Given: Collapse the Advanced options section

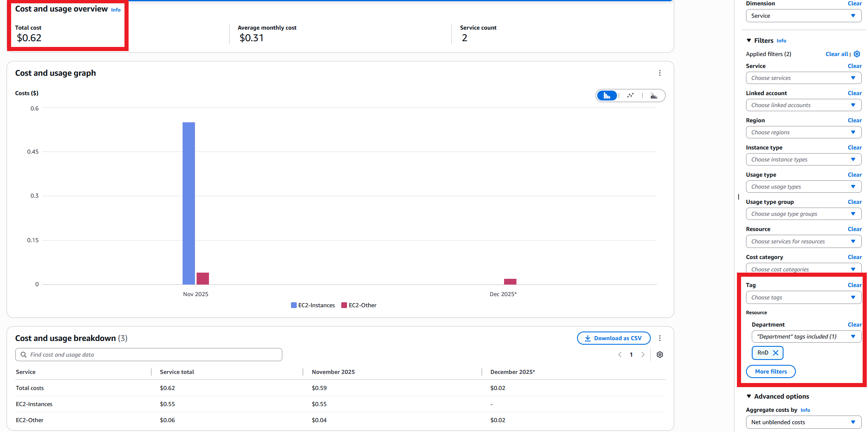Looking at the screenshot, I should point(749,396).
